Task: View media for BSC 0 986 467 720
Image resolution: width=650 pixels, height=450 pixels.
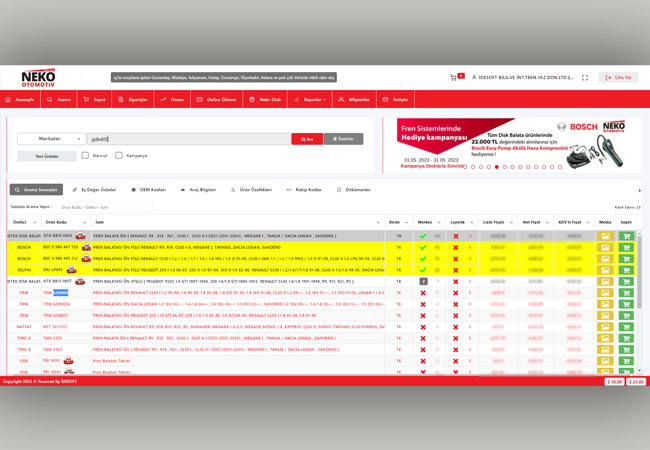Action: point(605,247)
